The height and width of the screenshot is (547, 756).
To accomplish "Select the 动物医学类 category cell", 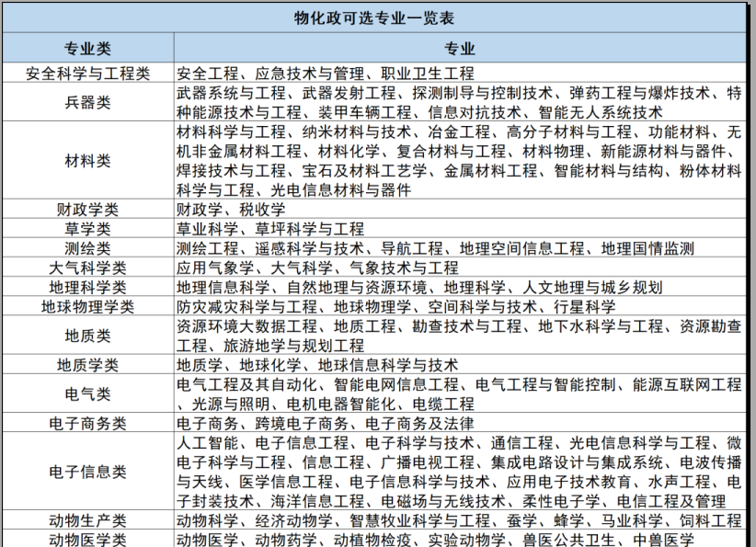I will click(x=88, y=539).
